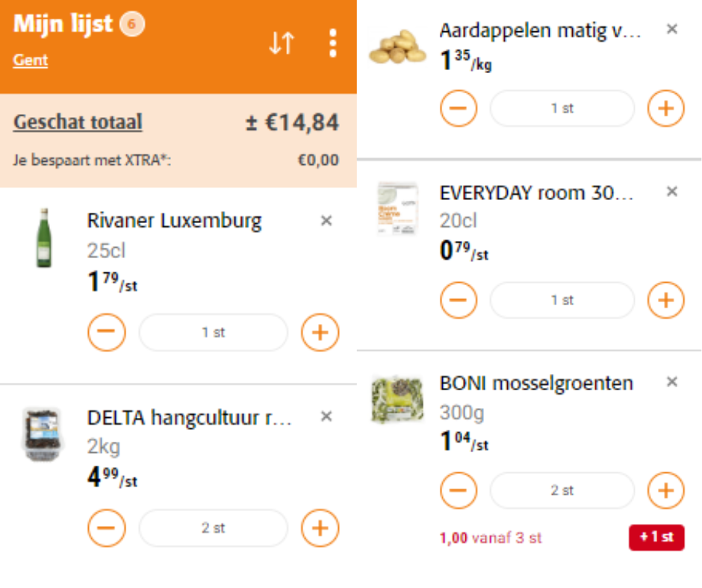Remove Aardappelen item from the list
Image resolution: width=702 pixels, height=588 pixels.
pos(671,29)
